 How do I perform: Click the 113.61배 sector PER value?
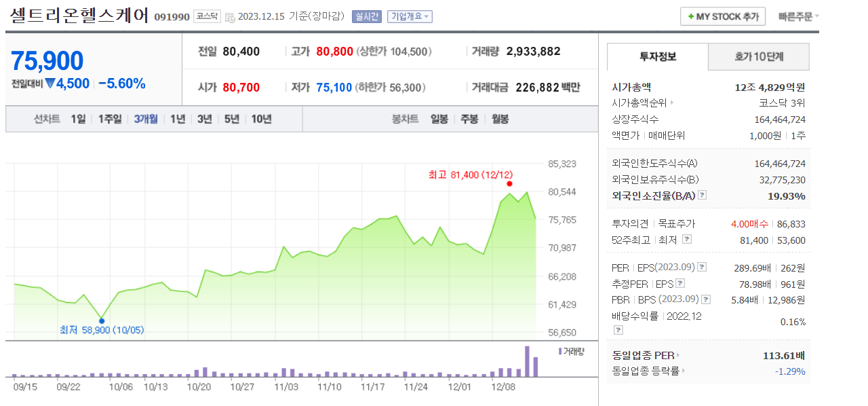coord(784,354)
